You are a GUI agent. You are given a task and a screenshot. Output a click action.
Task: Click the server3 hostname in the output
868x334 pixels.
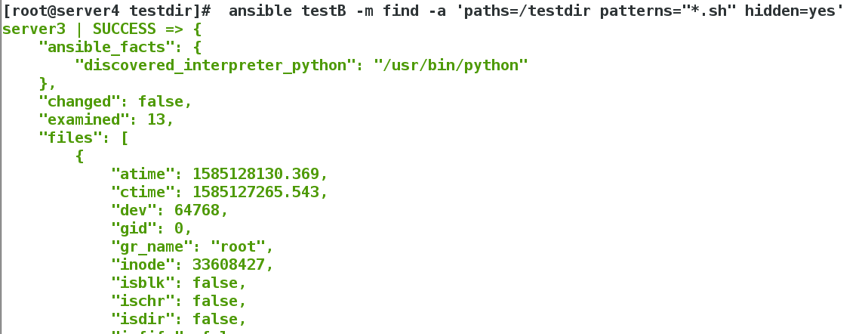(34, 29)
